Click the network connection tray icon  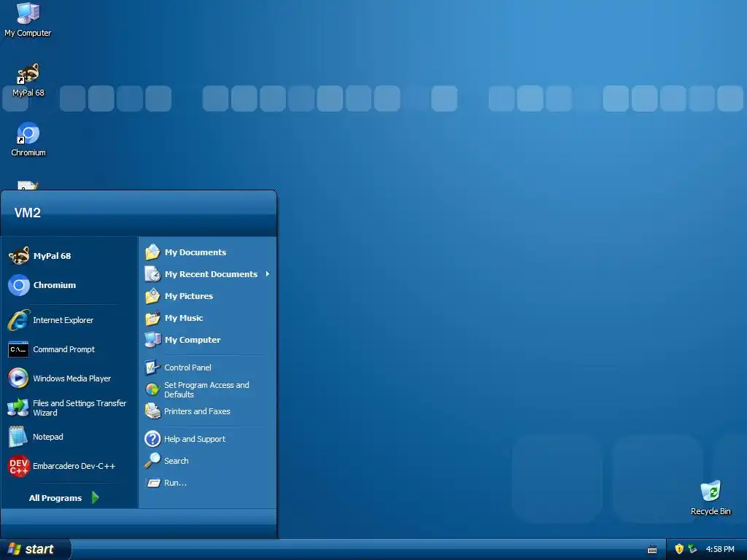(693, 549)
